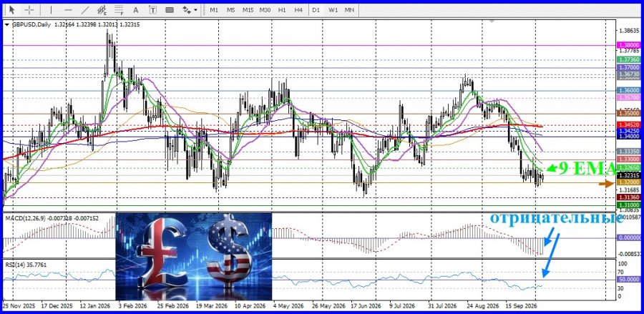Screen dimensions: 644x314
Task: Click the blue 1.36000 price level label
Action: pyautogui.click(x=629, y=90)
